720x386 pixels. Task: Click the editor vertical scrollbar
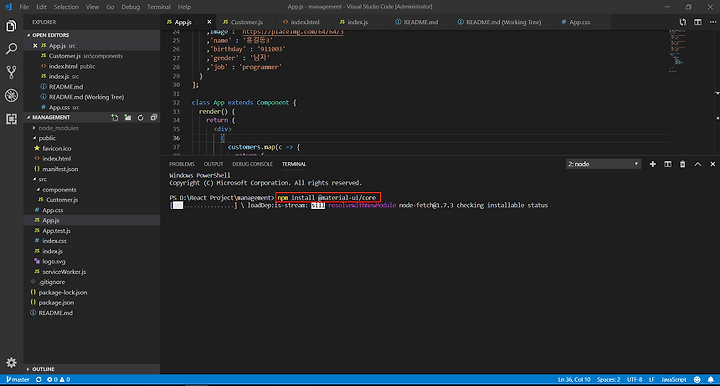pos(717,92)
